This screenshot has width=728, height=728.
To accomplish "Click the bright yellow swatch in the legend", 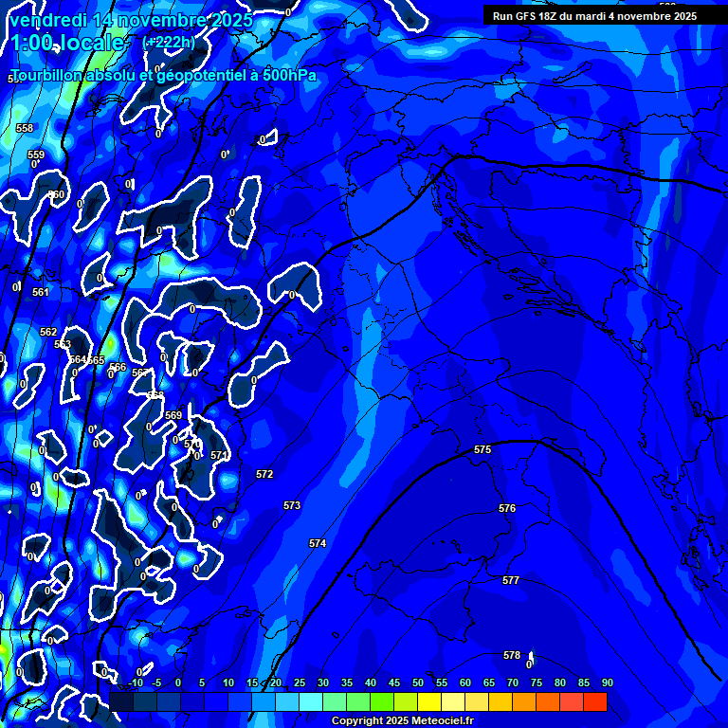I will click(x=428, y=701).
